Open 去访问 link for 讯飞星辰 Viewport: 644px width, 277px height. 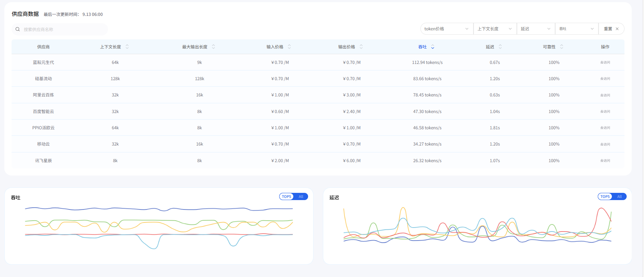coord(605,161)
